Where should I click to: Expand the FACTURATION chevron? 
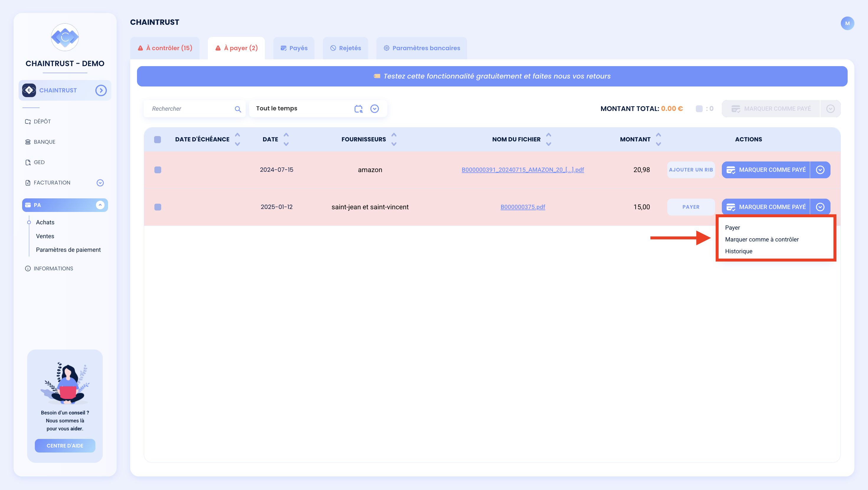pos(100,183)
